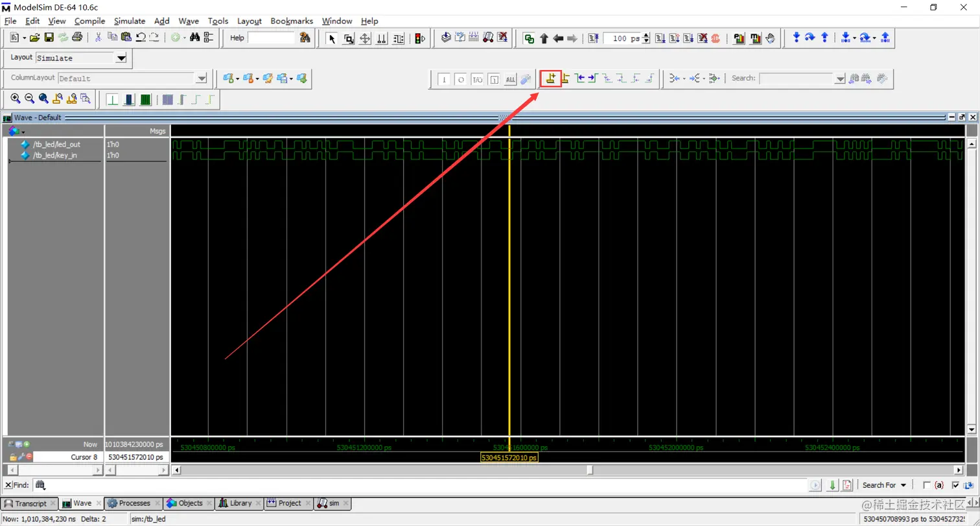Click the Delete Cursor icon
Viewport: 980px width, 526px height.
[565, 78]
